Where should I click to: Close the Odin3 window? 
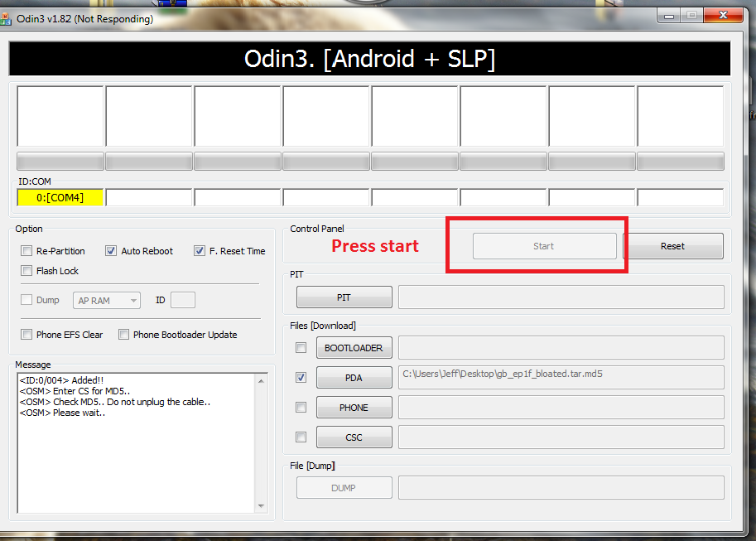coord(723,16)
